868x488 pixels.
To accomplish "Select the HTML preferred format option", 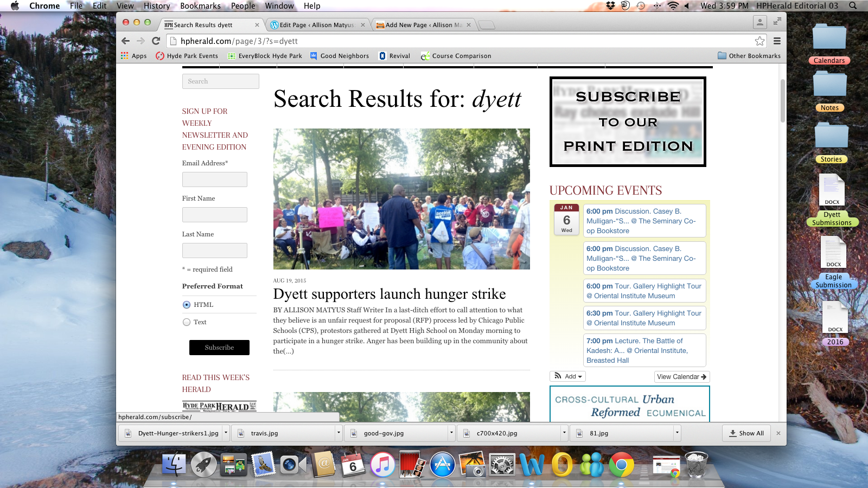I will coord(187,305).
